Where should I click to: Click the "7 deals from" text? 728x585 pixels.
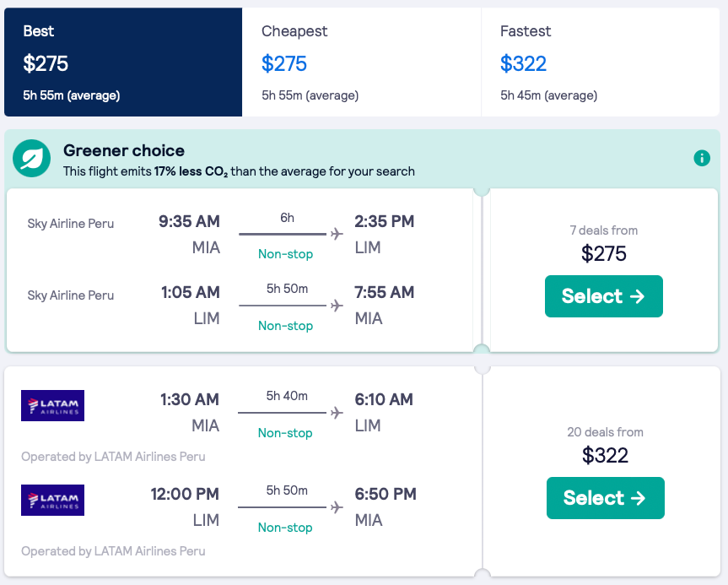(x=603, y=230)
